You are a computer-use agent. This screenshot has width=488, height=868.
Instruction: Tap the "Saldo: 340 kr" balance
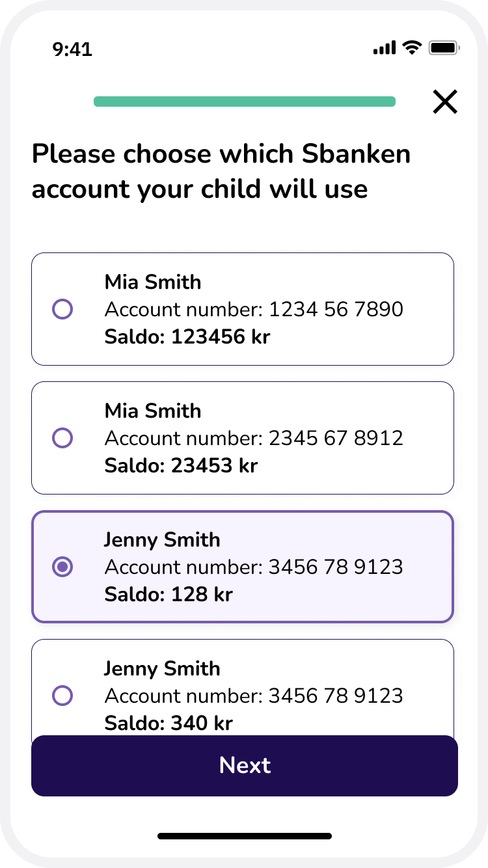(x=169, y=723)
